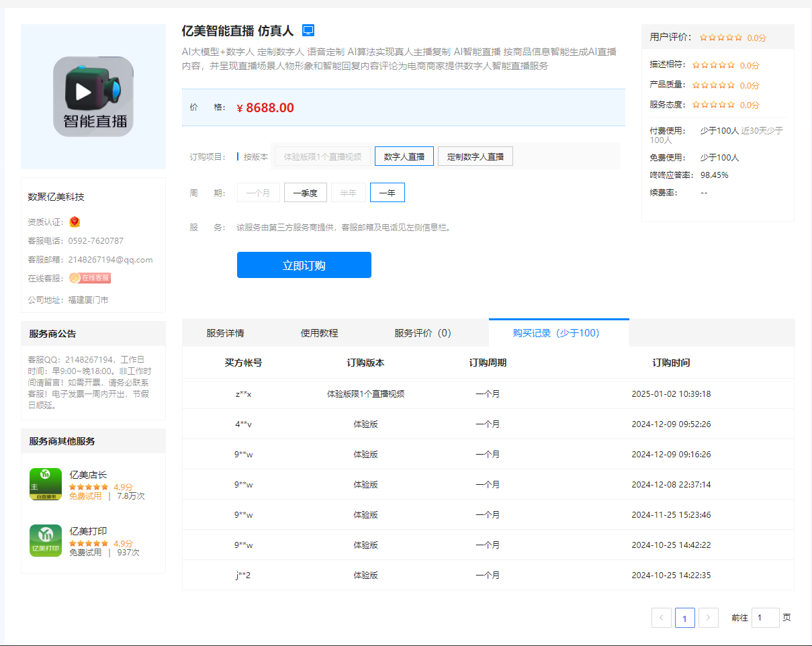Choose the 一季度 subscription period
This screenshot has height=646, width=812.
[x=306, y=193]
